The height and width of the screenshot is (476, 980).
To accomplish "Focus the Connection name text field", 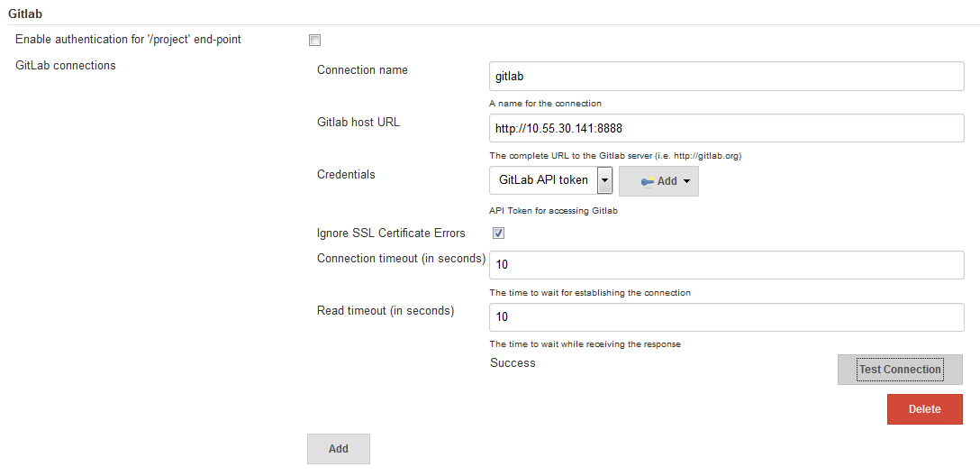I will point(726,77).
